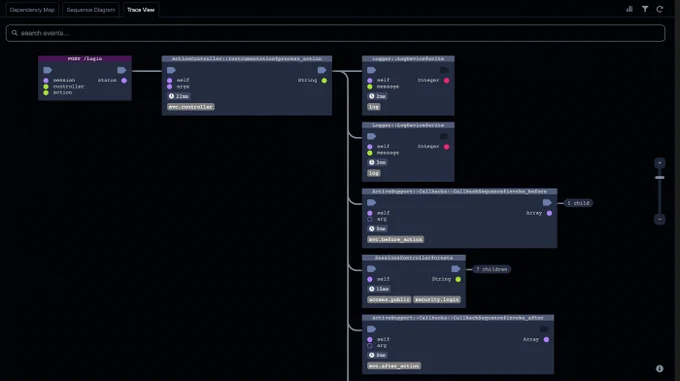This screenshot has height=381, width=680.
Task: Select action parameter in POST /login
Action: pos(58,92)
